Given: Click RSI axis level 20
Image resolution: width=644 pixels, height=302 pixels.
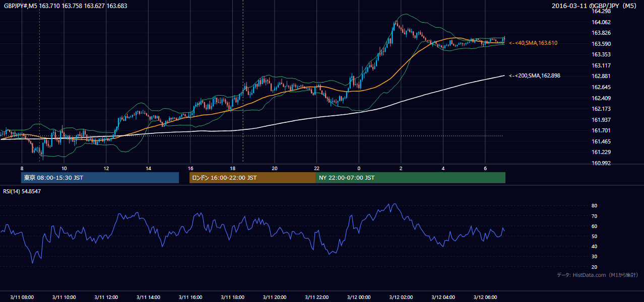Looking at the screenshot, I should (x=595, y=267).
